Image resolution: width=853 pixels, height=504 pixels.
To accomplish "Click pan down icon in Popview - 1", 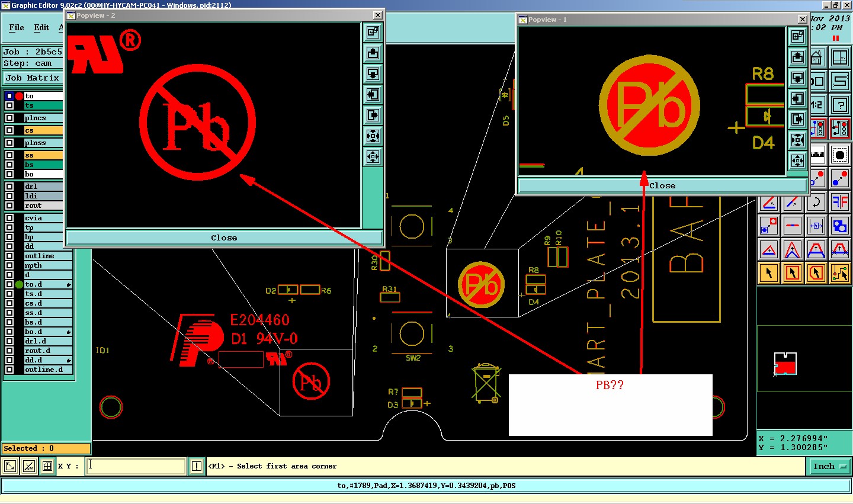I will (797, 78).
